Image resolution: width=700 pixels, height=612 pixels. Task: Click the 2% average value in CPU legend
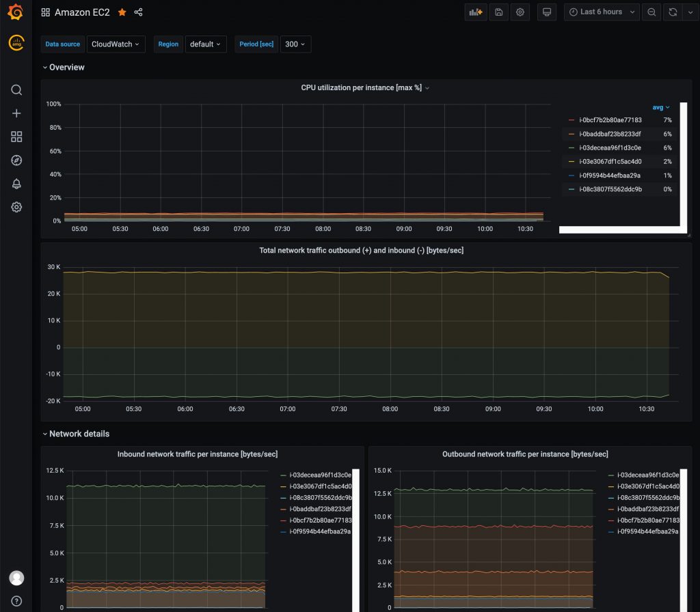pos(667,161)
